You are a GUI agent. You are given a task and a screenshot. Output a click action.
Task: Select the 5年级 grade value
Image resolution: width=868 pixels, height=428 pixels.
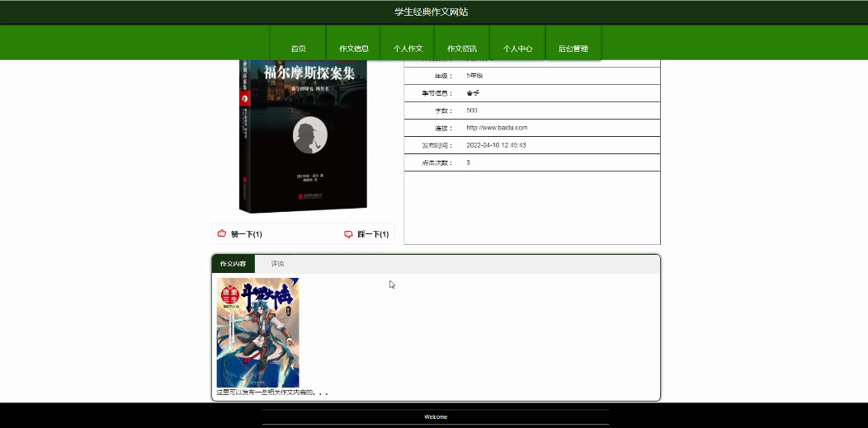474,76
